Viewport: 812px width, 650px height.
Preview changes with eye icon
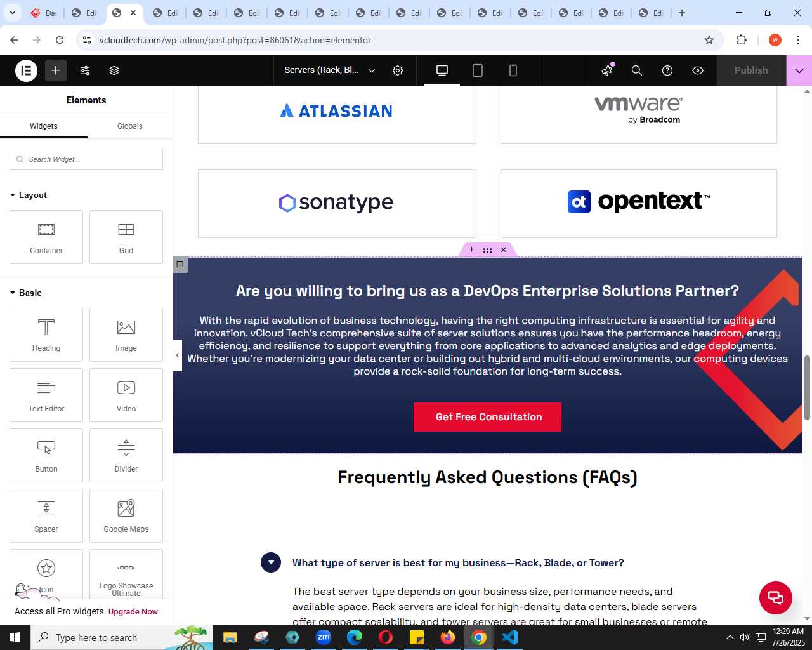point(698,70)
